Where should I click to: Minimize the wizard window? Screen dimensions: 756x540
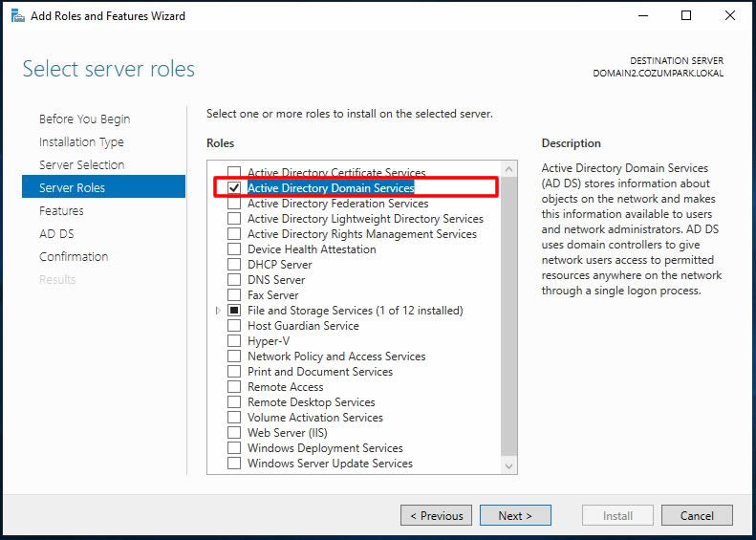tap(643, 15)
